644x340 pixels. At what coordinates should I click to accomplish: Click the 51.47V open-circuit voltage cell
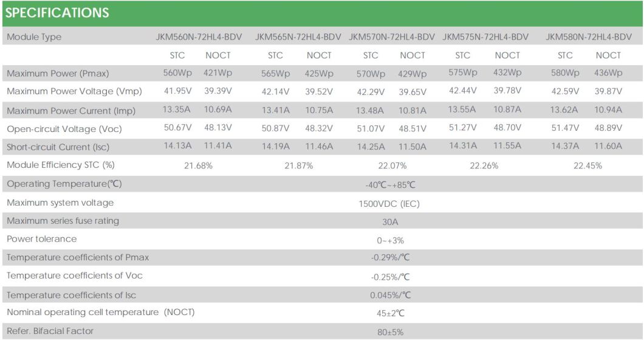564,128
